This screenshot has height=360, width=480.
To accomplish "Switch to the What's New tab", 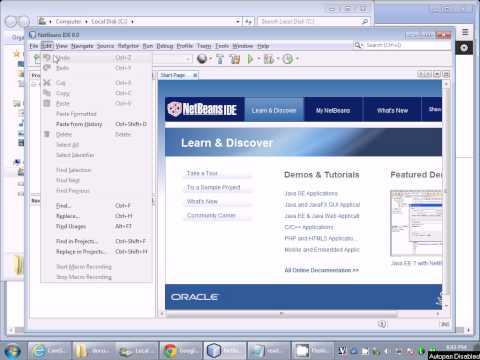I will coord(392,110).
